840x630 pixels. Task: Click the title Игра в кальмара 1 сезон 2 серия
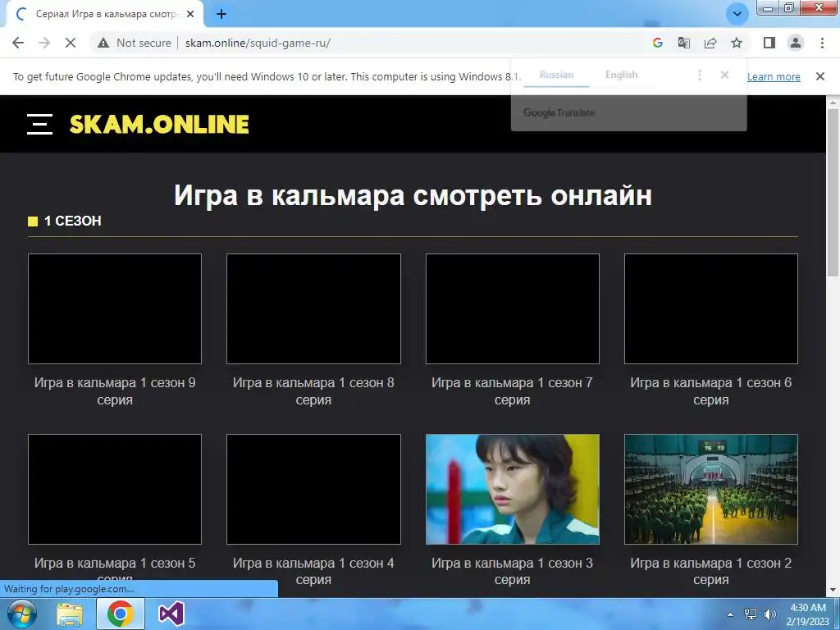[x=711, y=571]
